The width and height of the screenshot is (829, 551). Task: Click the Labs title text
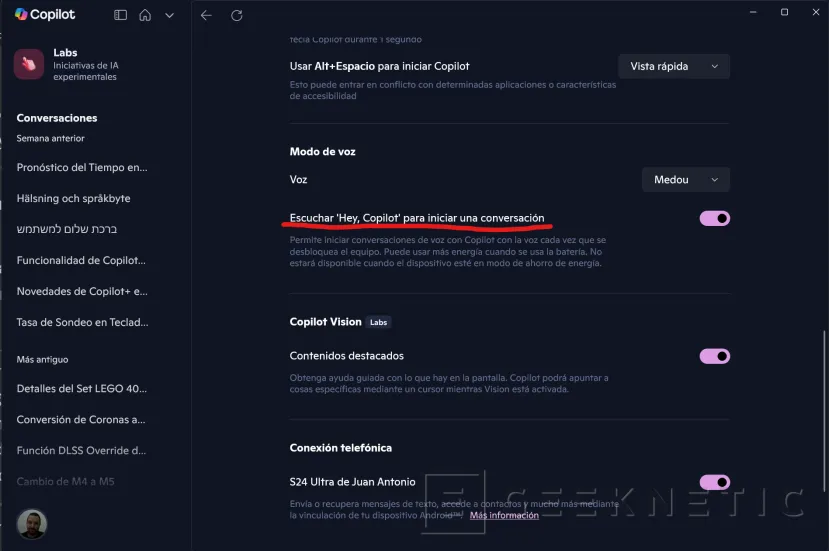tap(65, 52)
